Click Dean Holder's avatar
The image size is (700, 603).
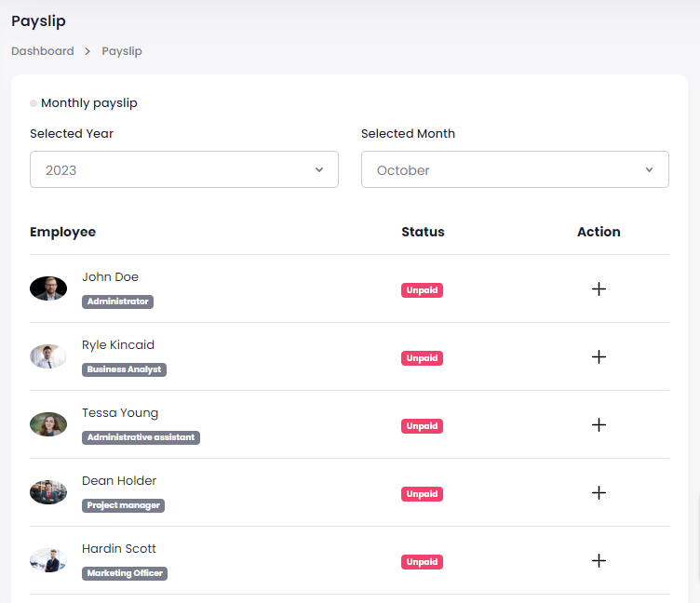tap(48, 492)
